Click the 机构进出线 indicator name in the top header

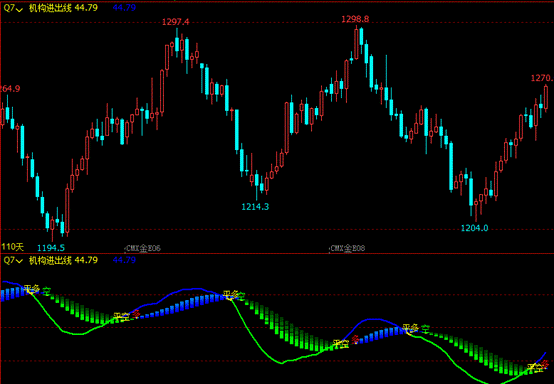(50, 8)
